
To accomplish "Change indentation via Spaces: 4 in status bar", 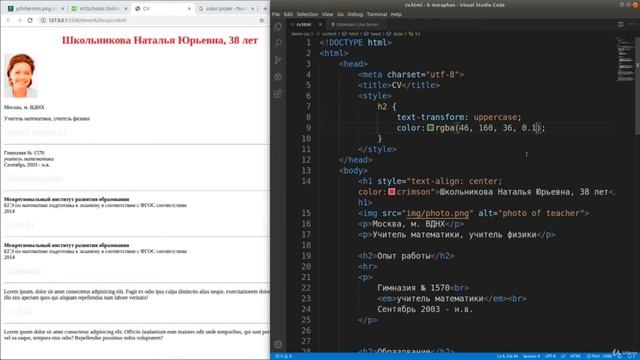I will click(x=531, y=356).
